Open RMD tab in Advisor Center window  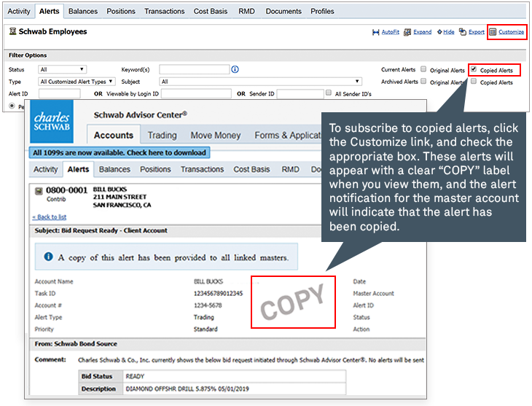click(x=291, y=169)
